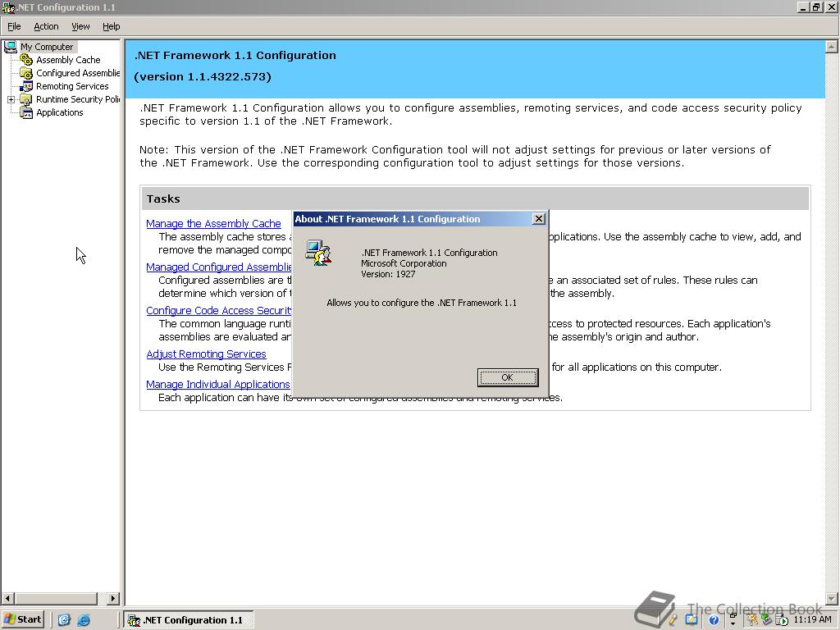Open the Help menu

point(111,26)
